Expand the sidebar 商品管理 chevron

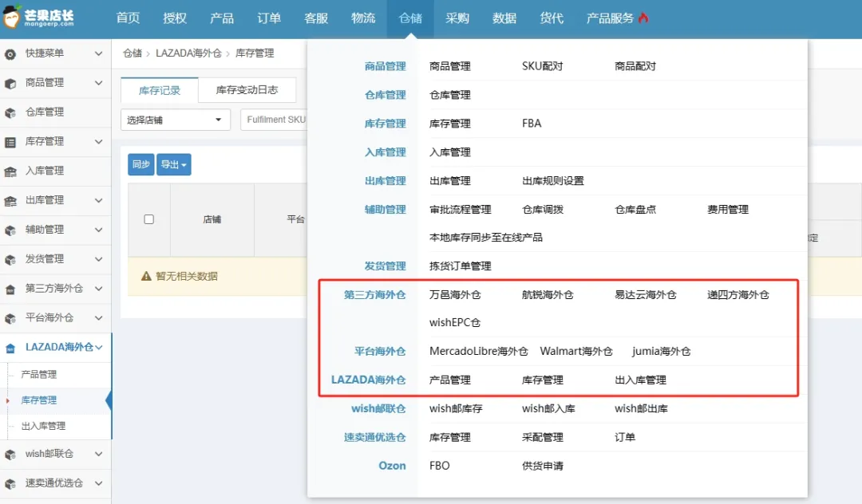[98, 83]
